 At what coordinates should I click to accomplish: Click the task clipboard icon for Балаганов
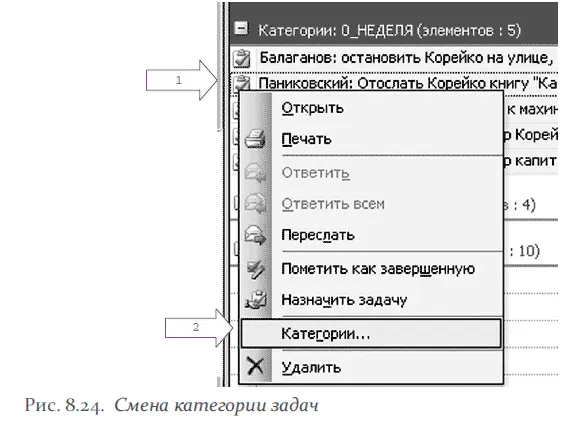coord(242,58)
